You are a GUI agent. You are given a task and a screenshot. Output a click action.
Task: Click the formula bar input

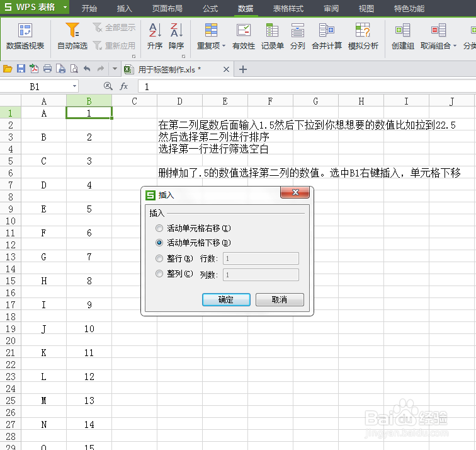click(307, 86)
